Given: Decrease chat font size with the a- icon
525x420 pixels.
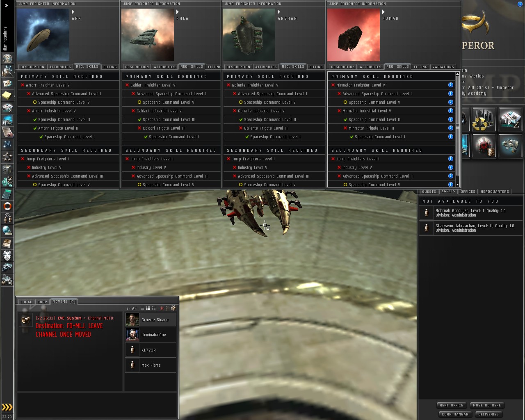Looking at the screenshot, I should click(128, 308).
